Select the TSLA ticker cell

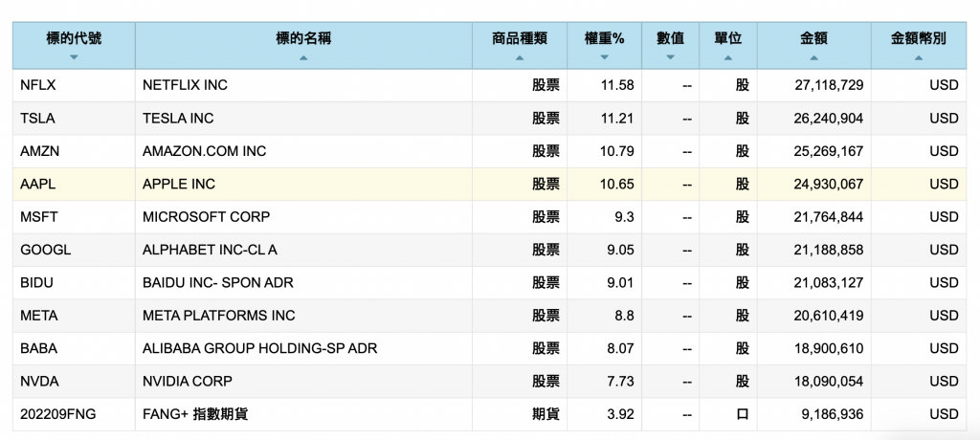point(74,118)
